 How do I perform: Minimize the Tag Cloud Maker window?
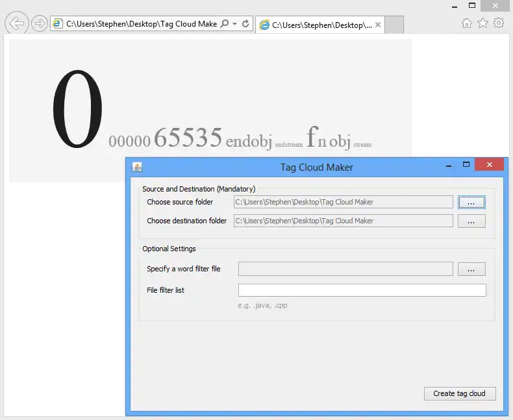(x=449, y=166)
